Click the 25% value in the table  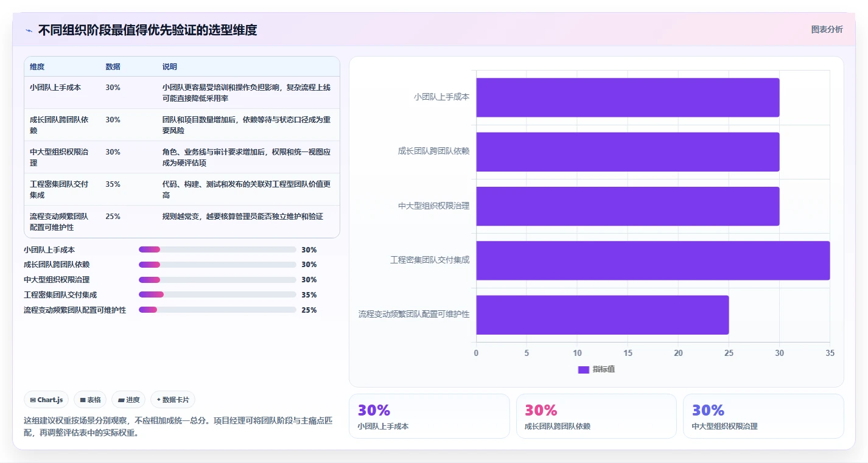pyautogui.click(x=113, y=216)
